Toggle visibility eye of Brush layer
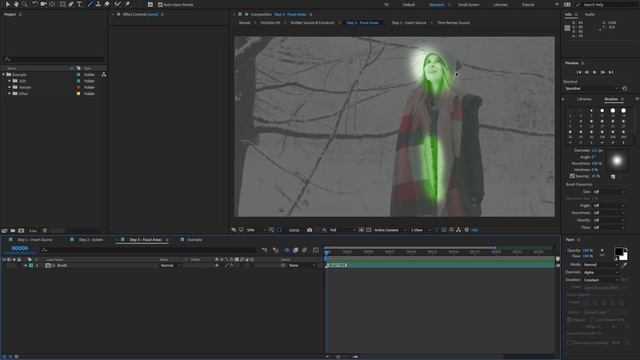Viewport: 640px width, 360px height. pos(4,265)
